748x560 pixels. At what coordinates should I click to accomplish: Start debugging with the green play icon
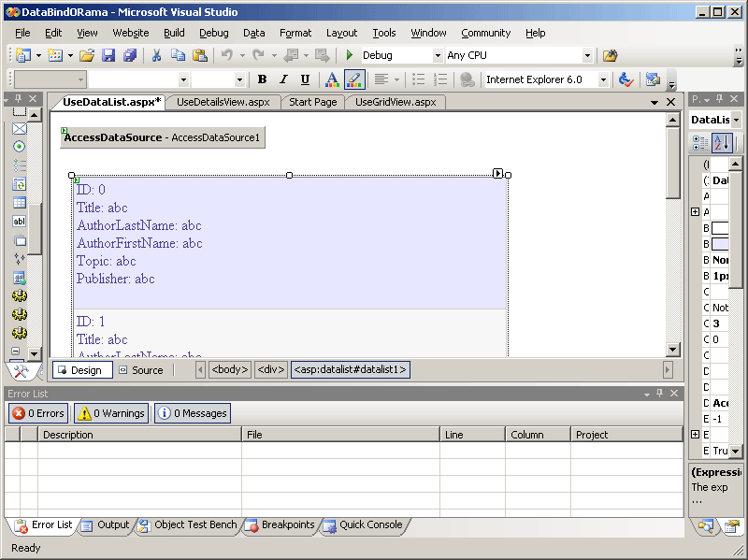pyautogui.click(x=350, y=56)
